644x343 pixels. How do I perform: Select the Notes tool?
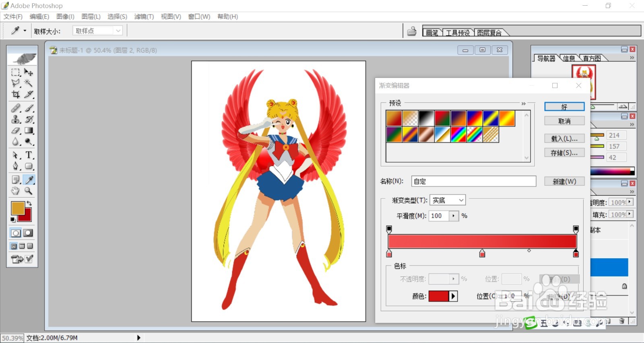pos(16,180)
